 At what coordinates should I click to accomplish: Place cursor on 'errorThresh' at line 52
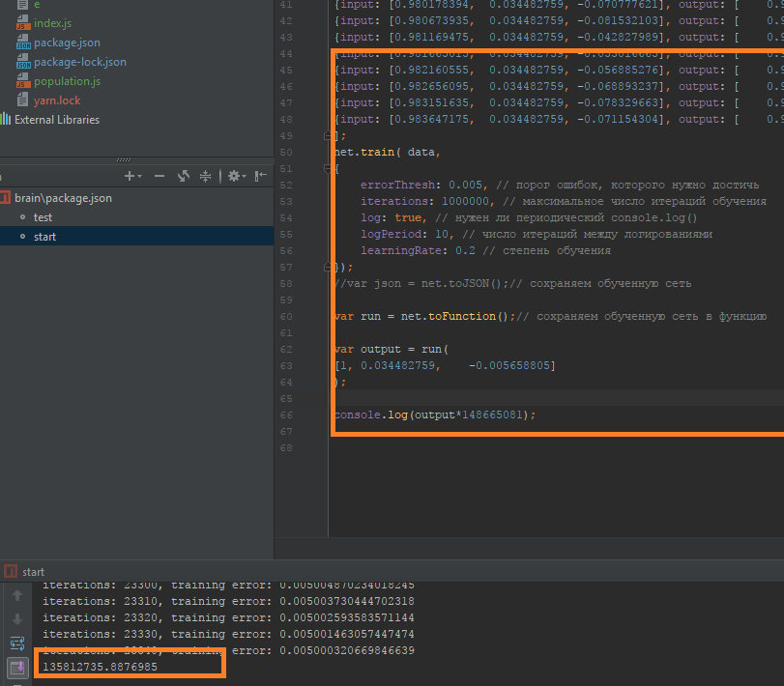[397, 185]
